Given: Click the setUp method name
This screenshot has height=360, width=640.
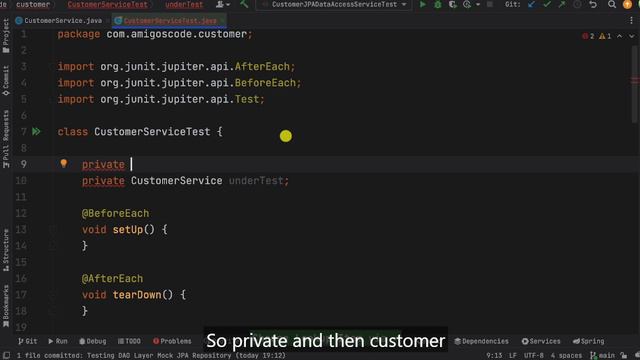Looking at the screenshot, I should [128, 229].
